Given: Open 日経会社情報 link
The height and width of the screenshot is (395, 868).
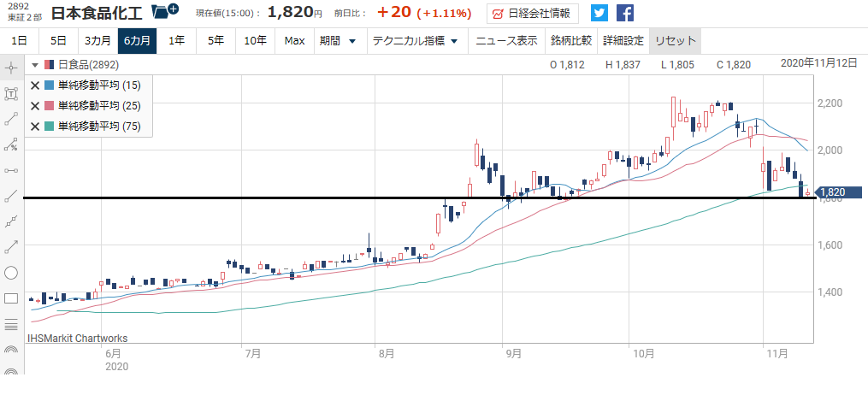Looking at the screenshot, I should [533, 14].
